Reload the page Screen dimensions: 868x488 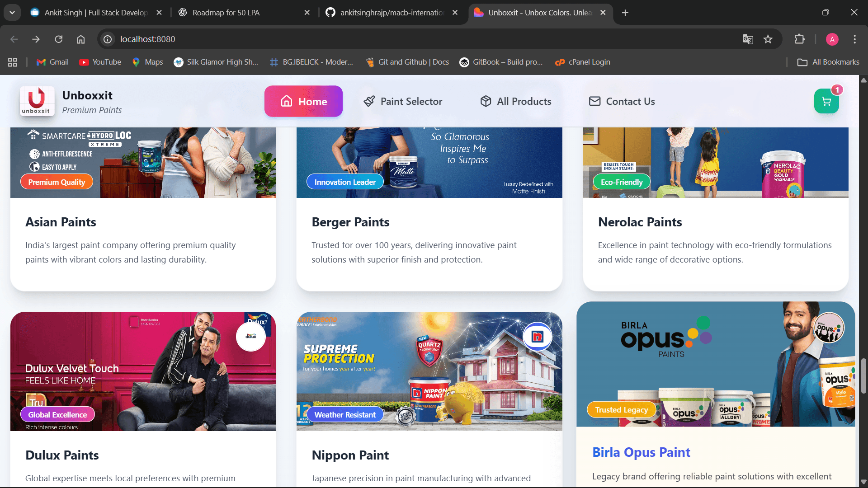pos(59,39)
